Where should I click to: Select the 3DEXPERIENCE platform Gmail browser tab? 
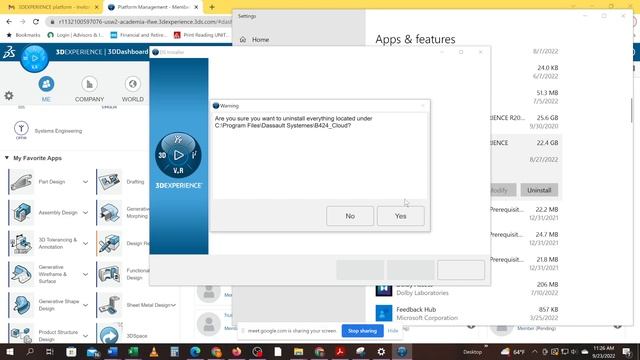(x=52, y=7)
